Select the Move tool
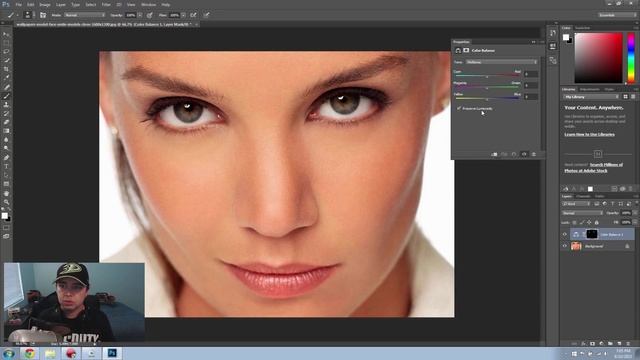The width and height of the screenshot is (640, 360). coord(6,34)
